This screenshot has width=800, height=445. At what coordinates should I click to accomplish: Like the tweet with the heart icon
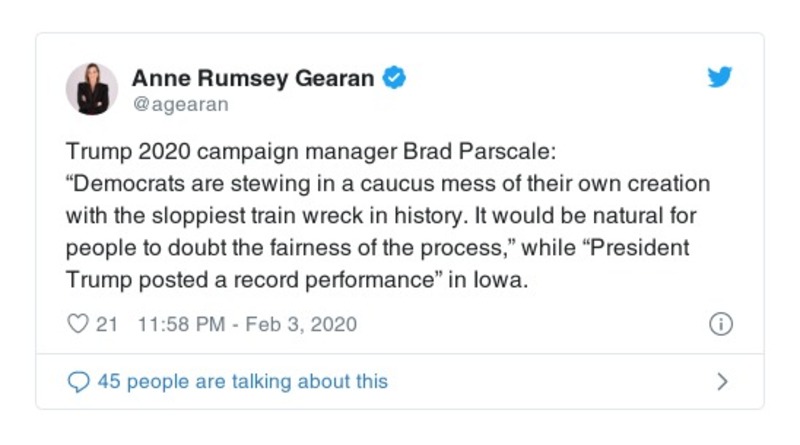[x=77, y=325]
